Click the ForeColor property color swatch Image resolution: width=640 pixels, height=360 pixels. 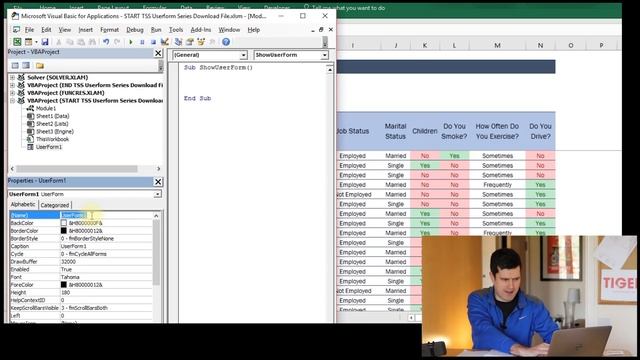[x=64, y=284]
